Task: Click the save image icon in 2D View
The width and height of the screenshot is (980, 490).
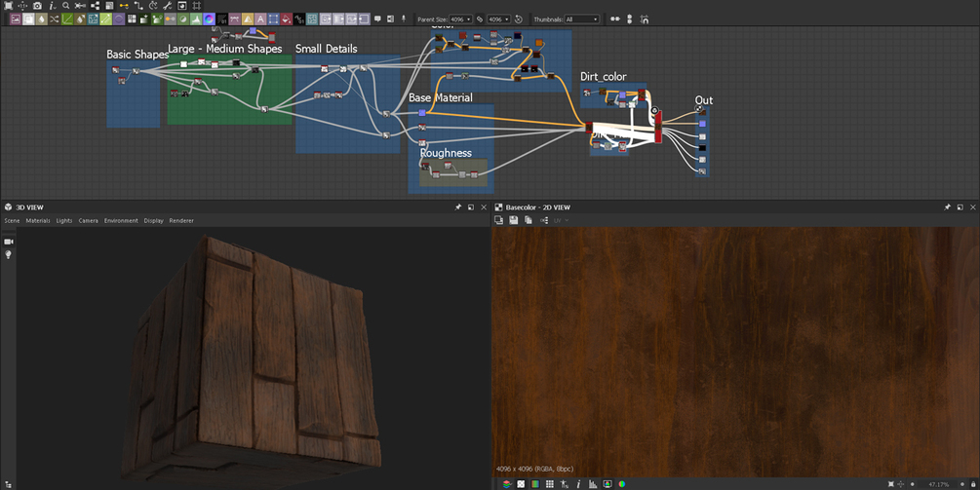Action: [513, 220]
